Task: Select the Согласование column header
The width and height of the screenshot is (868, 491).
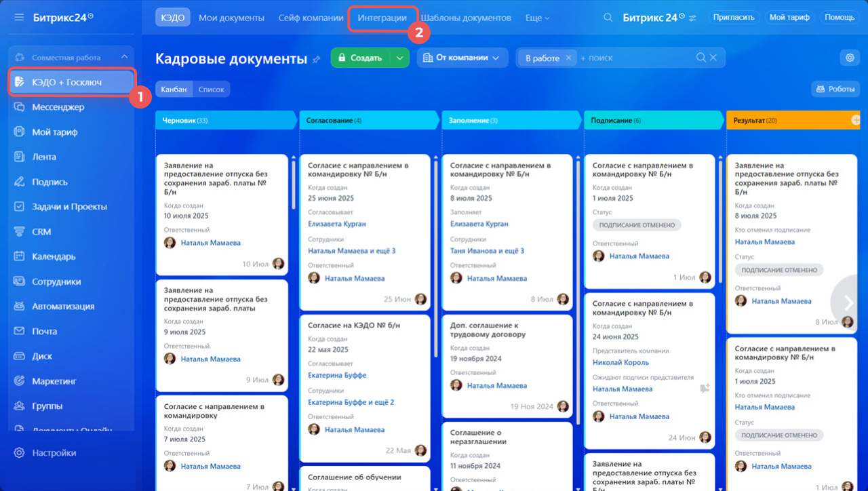Action: 368,120
